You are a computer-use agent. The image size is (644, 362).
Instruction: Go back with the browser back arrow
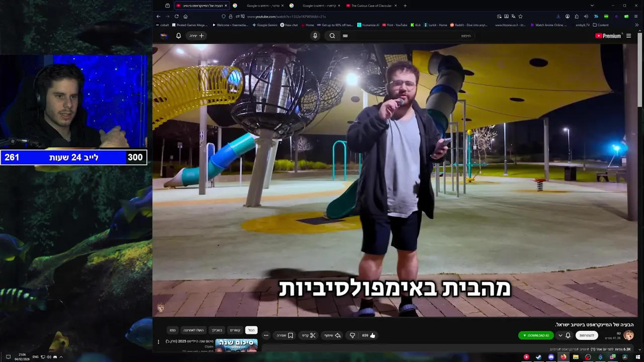[158, 16]
